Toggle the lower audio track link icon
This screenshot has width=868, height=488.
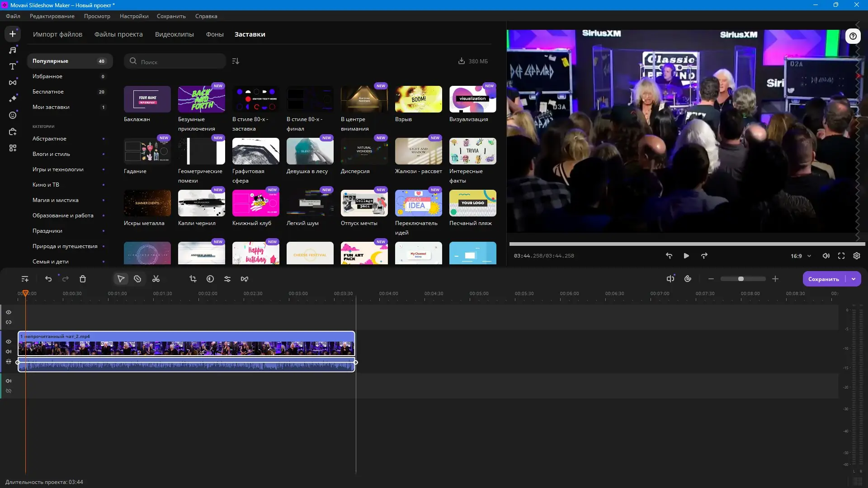tap(9, 391)
